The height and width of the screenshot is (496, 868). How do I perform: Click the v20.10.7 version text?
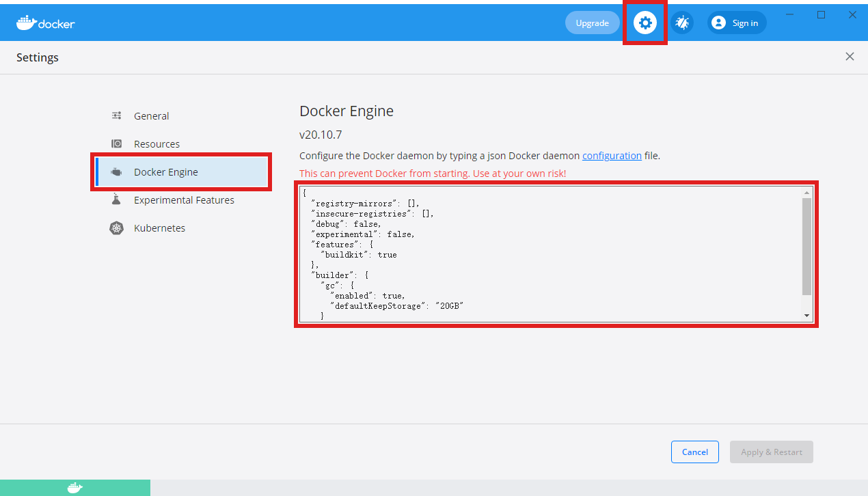coord(321,135)
